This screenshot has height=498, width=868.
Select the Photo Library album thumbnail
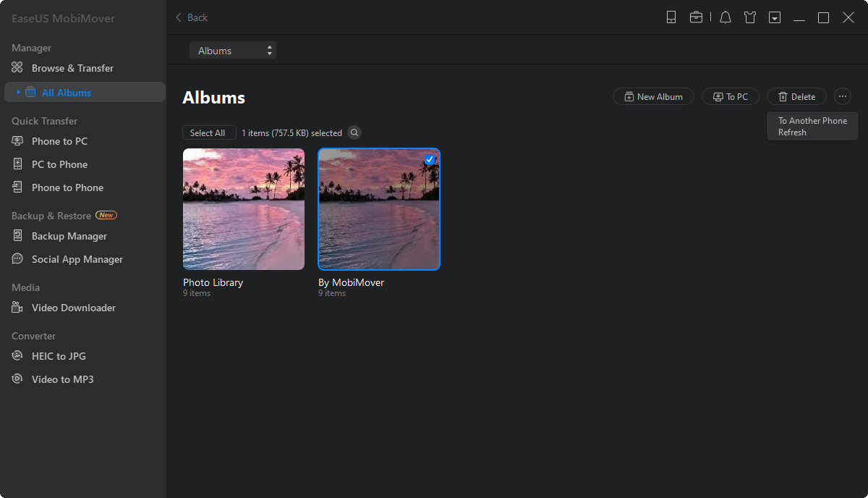tap(244, 209)
